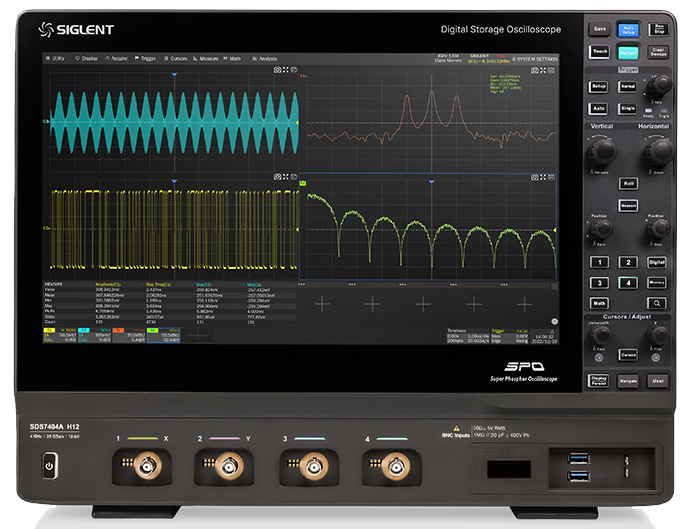The height and width of the screenshot is (529, 687).
Task: Select Single trigger mode button
Action: [627, 108]
